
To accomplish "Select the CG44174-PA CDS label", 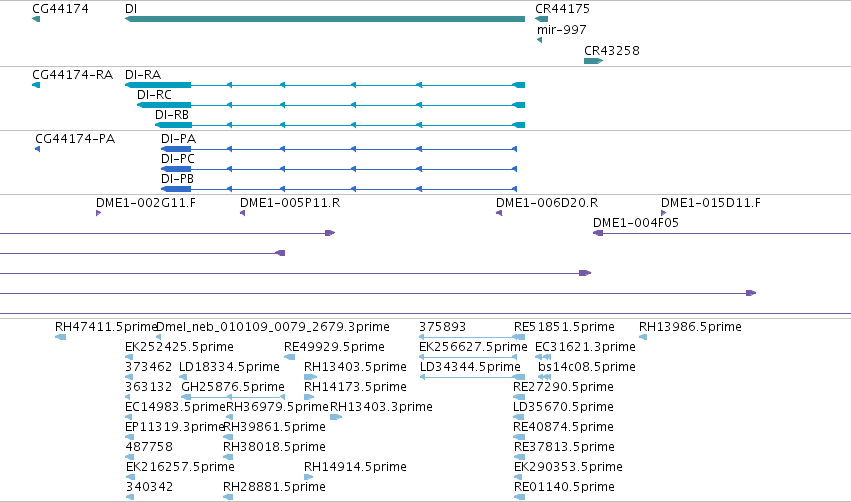I will click(x=75, y=138).
